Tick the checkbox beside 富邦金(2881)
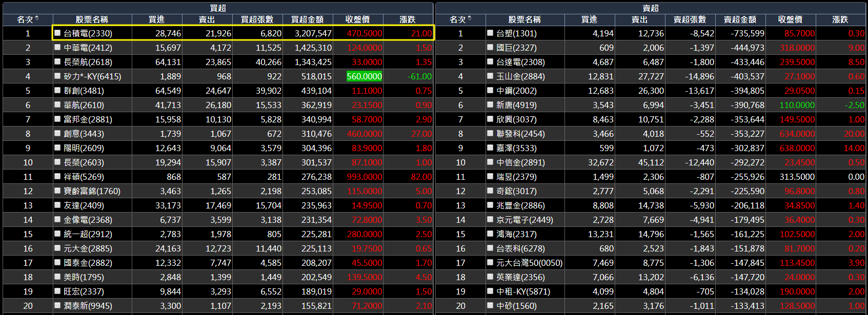 tap(57, 119)
